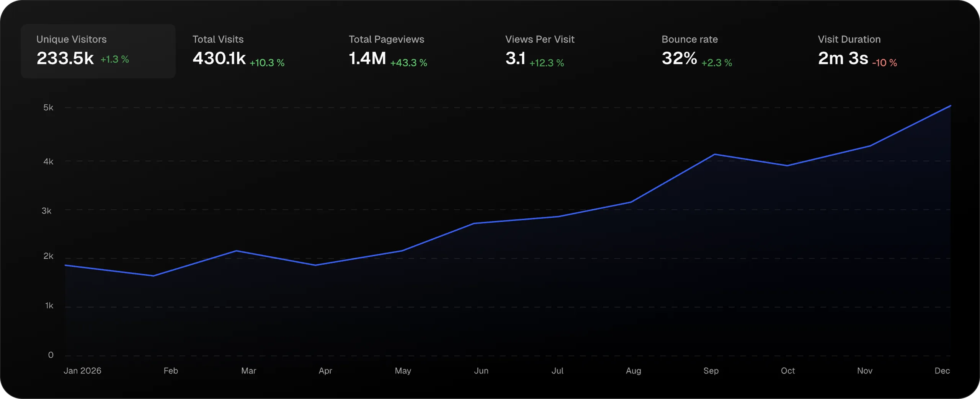Click the 1k y-axis label
This screenshot has height=399, width=980.
pyautogui.click(x=49, y=306)
